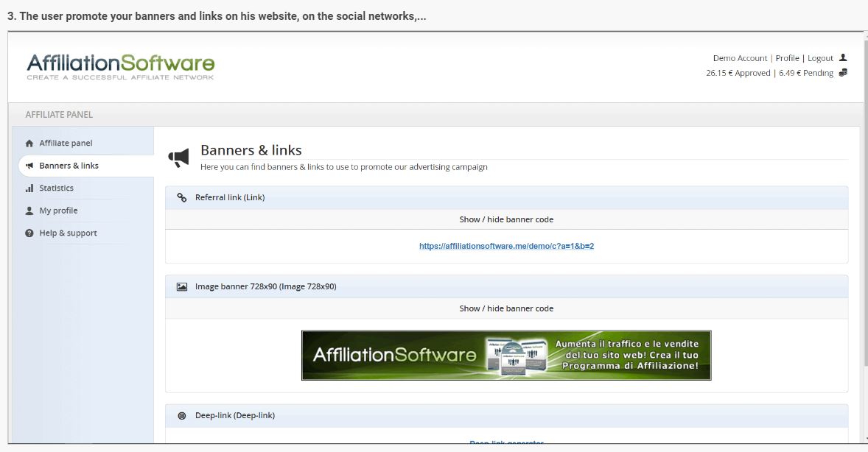Screen dimensions: 868x452
Task: Toggle Show / hide banner code for Referral link
Action: (x=507, y=219)
